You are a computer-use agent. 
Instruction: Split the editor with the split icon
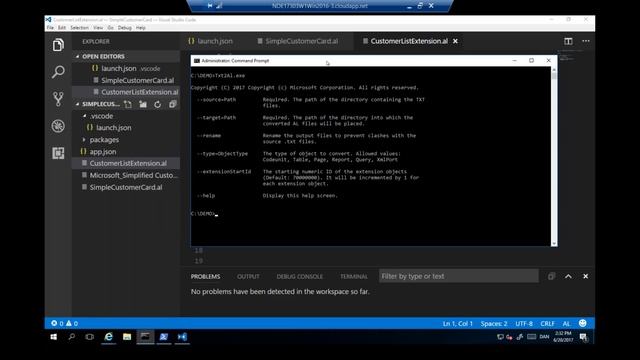pos(568,41)
